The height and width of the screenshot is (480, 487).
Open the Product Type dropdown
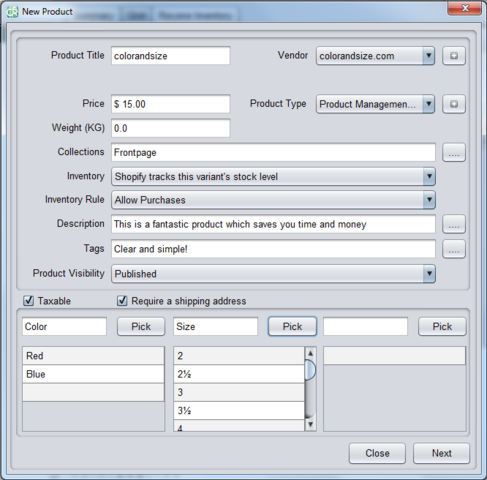[375, 104]
